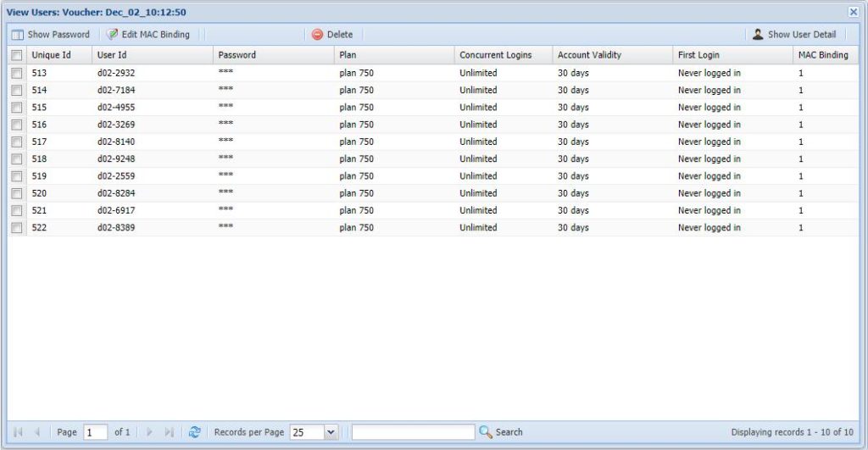The image size is (868, 450).
Task: Go to the first page
Action: (x=18, y=432)
